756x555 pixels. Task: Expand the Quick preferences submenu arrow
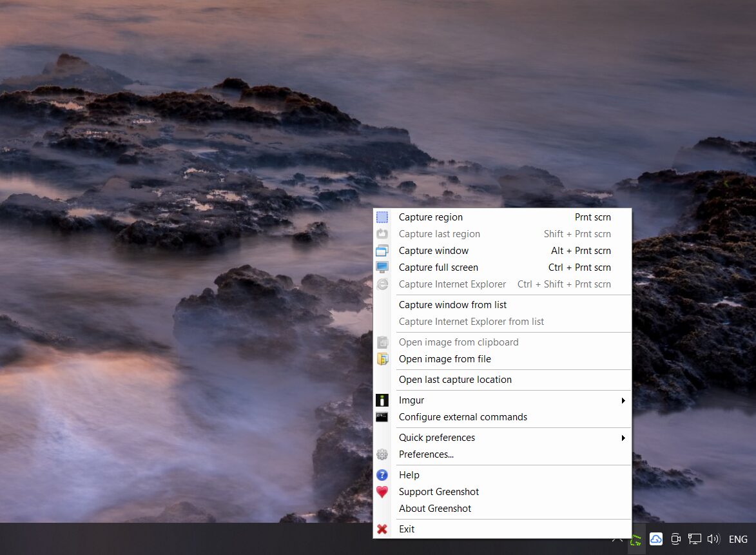pyautogui.click(x=623, y=438)
